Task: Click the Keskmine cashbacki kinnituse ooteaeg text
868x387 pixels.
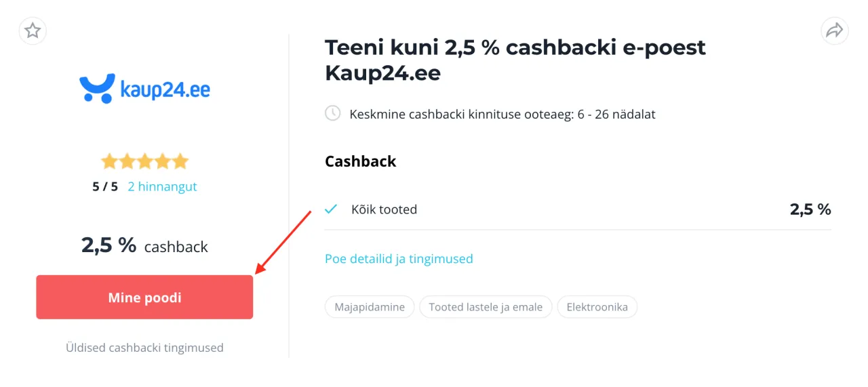Action: pos(502,114)
